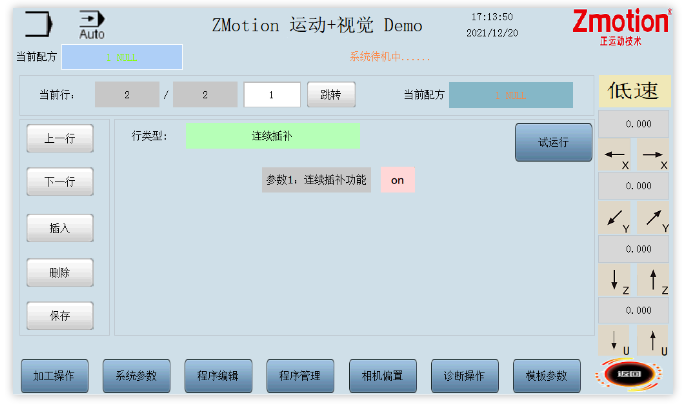Switch to the 程序管理 page
This screenshot has width=685, height=404.
pos(300,376)
